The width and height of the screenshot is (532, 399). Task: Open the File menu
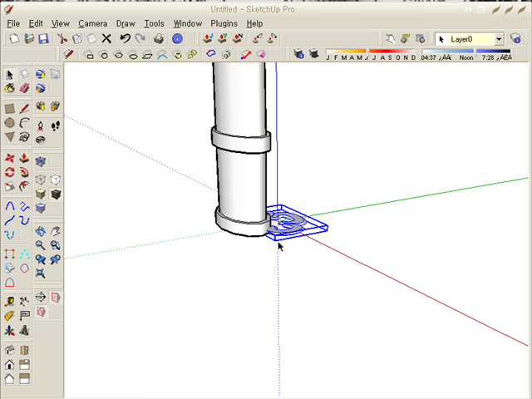(x=13, y=24)
